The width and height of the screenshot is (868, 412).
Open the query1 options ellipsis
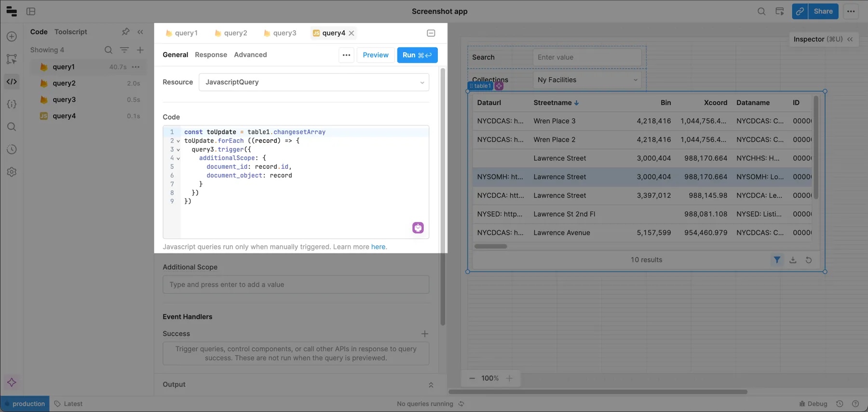coord(136,67)
